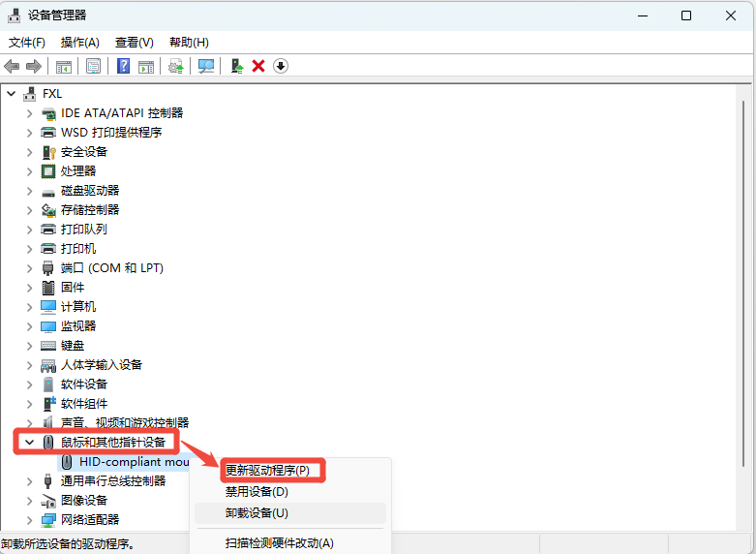This screenshot has height=554, width=756.
Task: Go forward with the toolbar forward arrow
Action: pyautogui.click(x=33, y=66)
